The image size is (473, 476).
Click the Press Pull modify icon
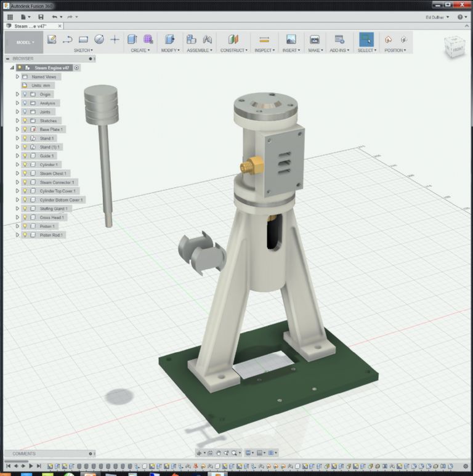coord(170,39)
